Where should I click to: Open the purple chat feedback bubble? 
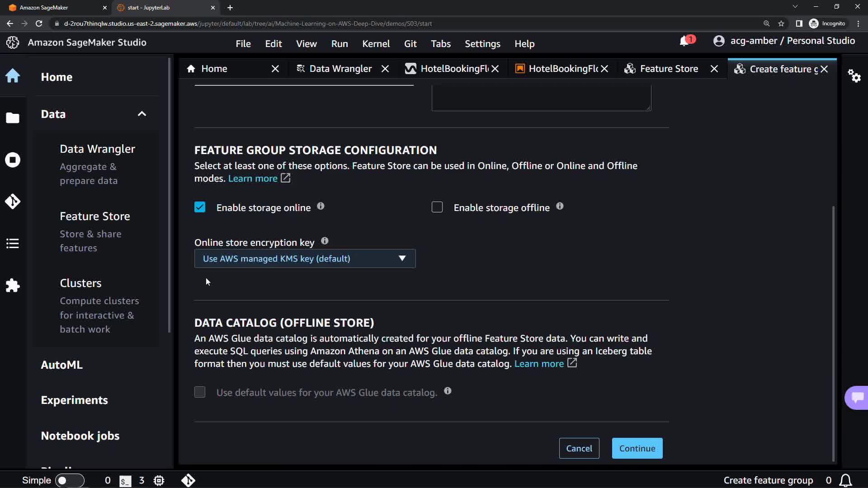click(x=857, y=398)
